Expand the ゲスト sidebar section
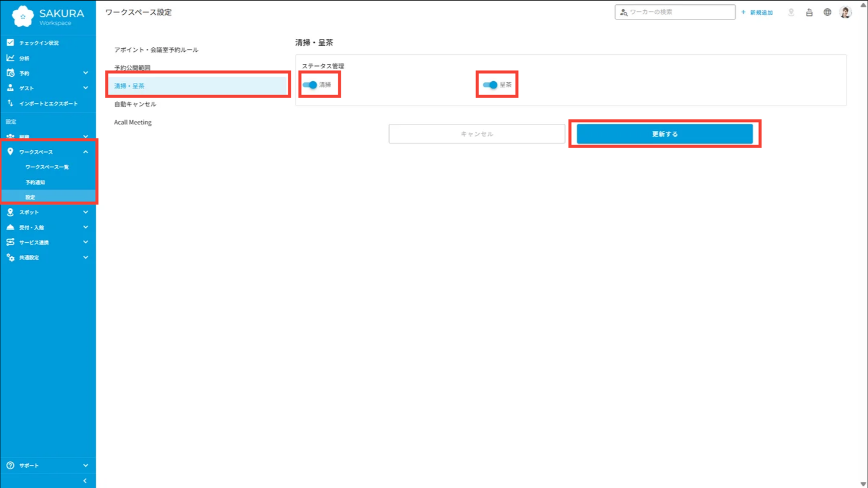The image size is (868, 488). click(x=85, y=88)
